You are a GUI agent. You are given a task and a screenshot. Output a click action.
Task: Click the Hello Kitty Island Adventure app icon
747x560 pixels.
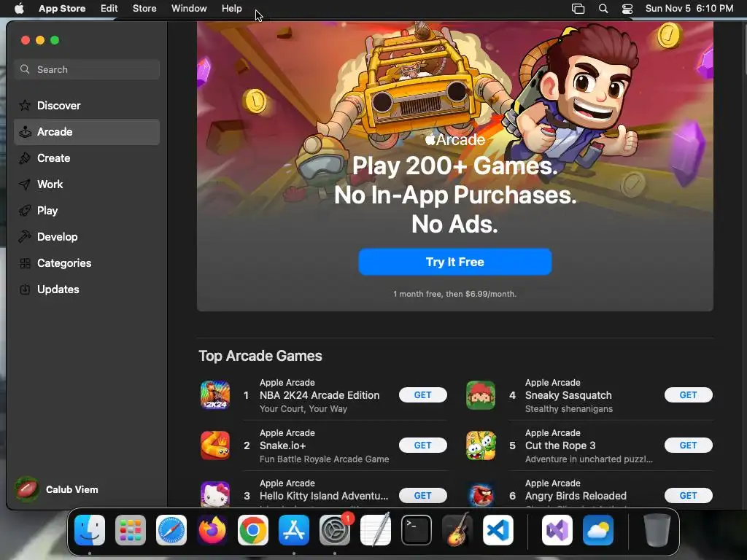pos(215,494)
